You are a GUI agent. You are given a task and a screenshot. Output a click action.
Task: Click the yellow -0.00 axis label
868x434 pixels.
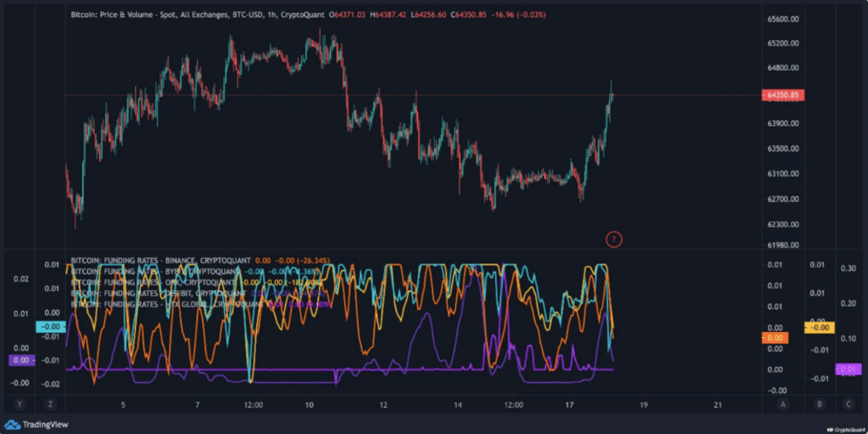pyautogui.click(x=819, y=327)
